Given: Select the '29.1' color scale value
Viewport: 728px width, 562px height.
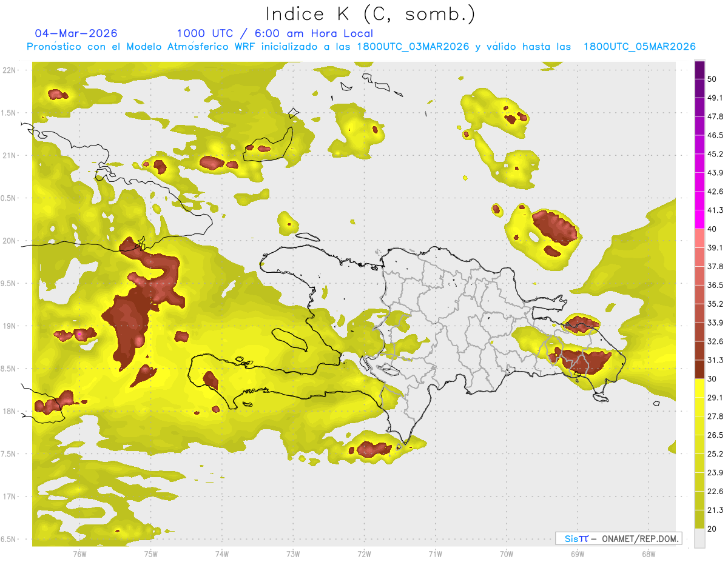Looking at the screenshot, I should pyautogui.click(x=715, y=398).
